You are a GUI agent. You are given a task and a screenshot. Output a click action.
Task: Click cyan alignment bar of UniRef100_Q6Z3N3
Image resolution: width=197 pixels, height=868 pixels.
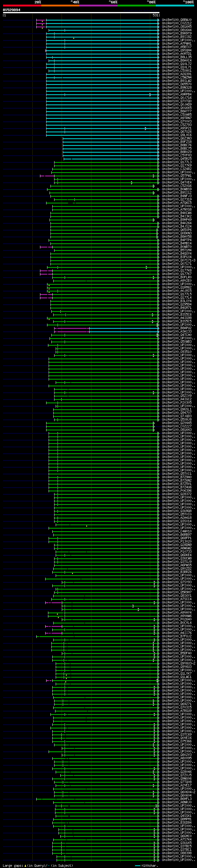111,138
